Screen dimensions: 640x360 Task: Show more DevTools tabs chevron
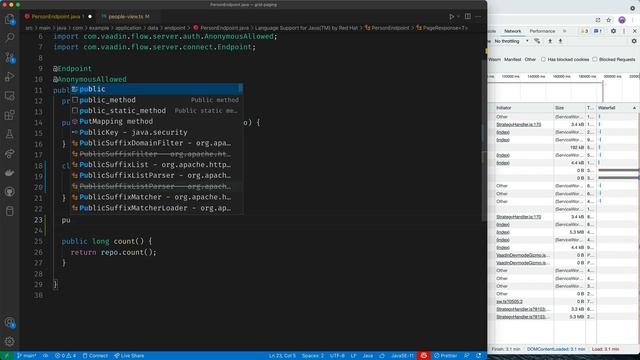565,31
